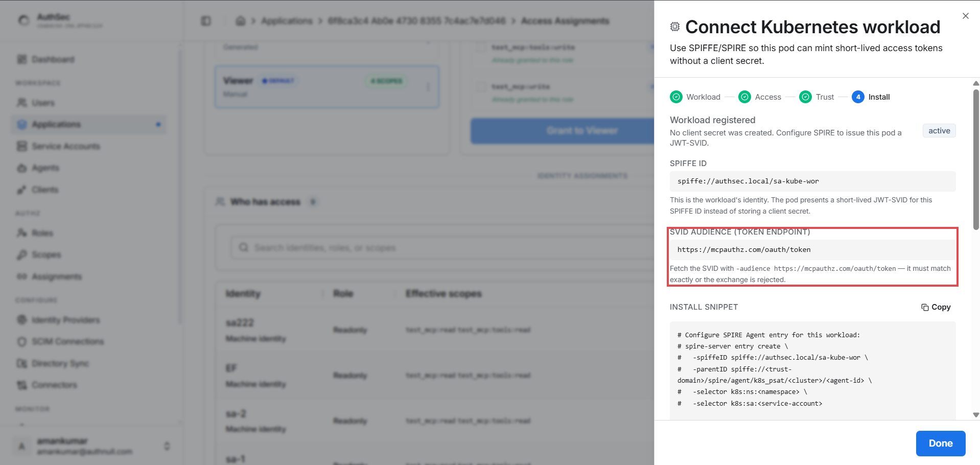Click the Grant to Viewer button
The width and height of the screenshot is (980, 465).
point(562,131)
